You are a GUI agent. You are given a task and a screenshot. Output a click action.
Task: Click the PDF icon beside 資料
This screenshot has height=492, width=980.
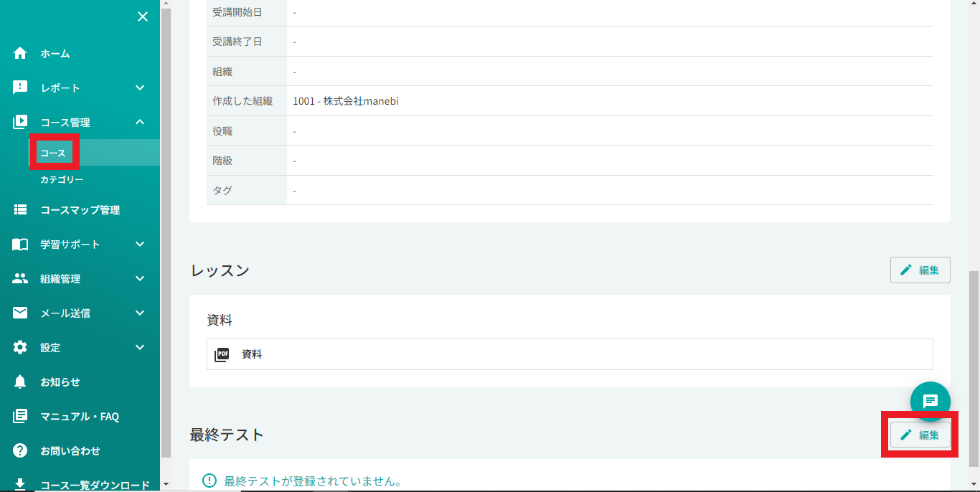[222, 354]
